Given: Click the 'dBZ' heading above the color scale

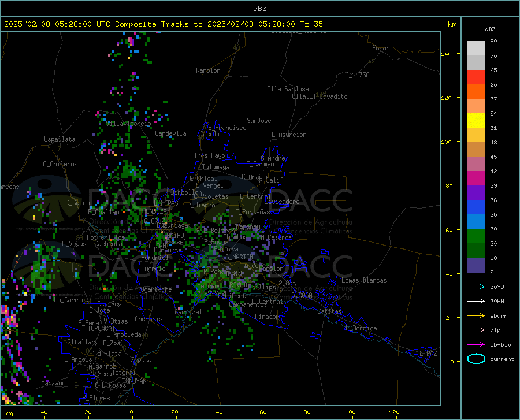Looking at the screenshot, I should (490, 29).
